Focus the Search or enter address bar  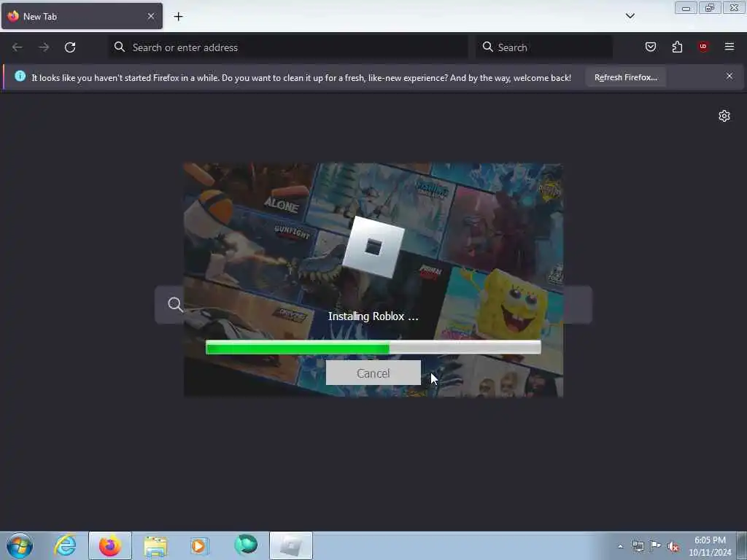click(288, 47)
